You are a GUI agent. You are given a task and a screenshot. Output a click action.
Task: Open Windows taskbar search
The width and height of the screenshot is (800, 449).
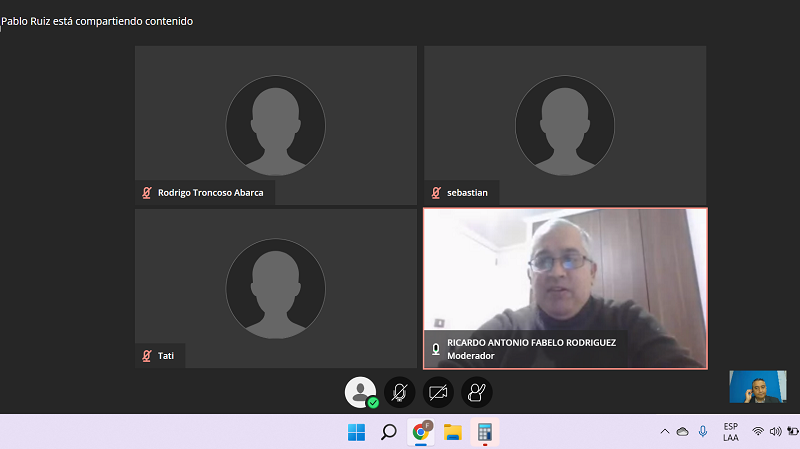pyautogui.click(x=389, y=432)
